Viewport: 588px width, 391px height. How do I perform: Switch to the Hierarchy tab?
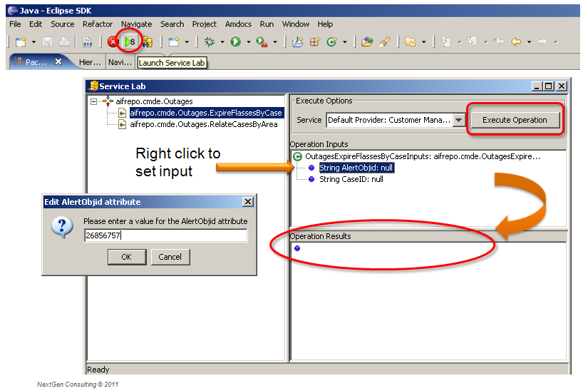pyautogui.click(x=90, y=62)
